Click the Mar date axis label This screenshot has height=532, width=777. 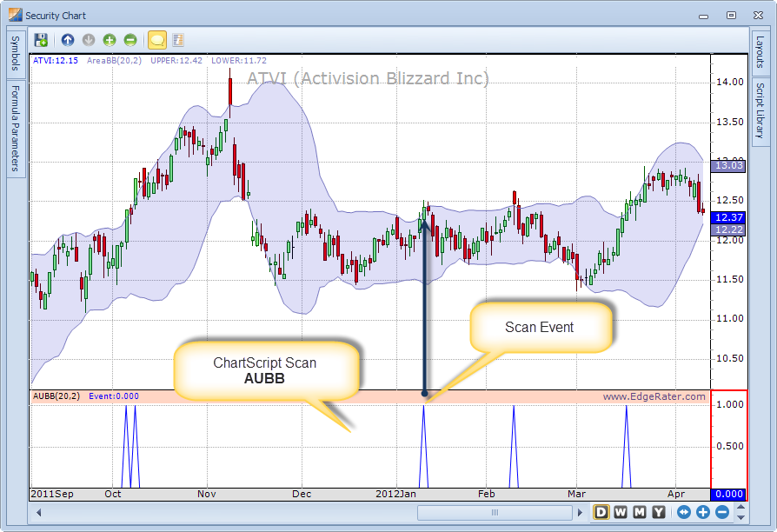(x=577, y=495)
